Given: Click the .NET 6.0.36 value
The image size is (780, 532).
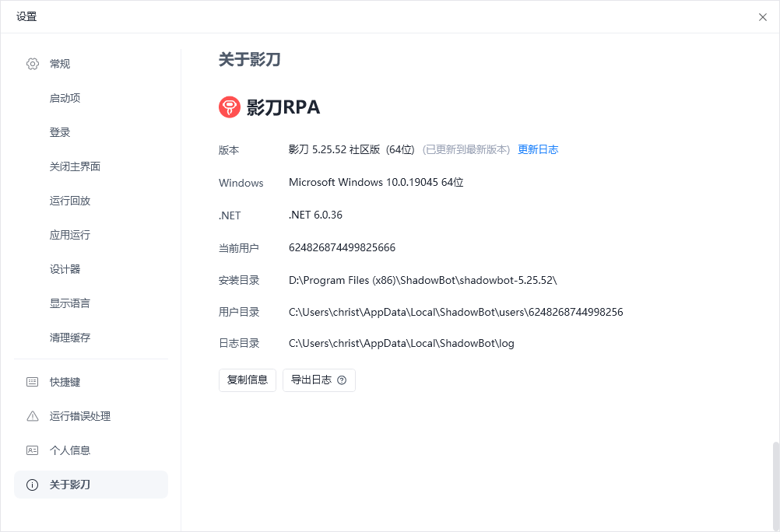Looking at the screenshot, I should point(315,215).
